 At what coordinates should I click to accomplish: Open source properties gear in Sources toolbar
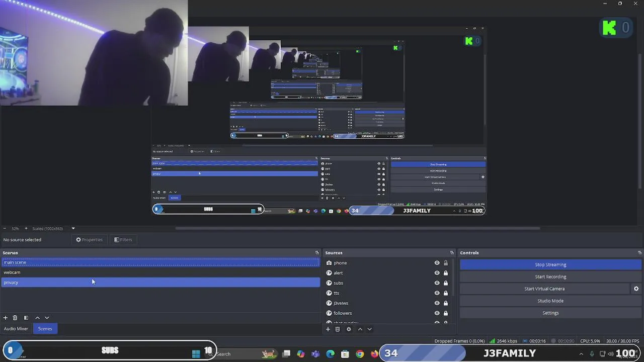coord(349,329)
